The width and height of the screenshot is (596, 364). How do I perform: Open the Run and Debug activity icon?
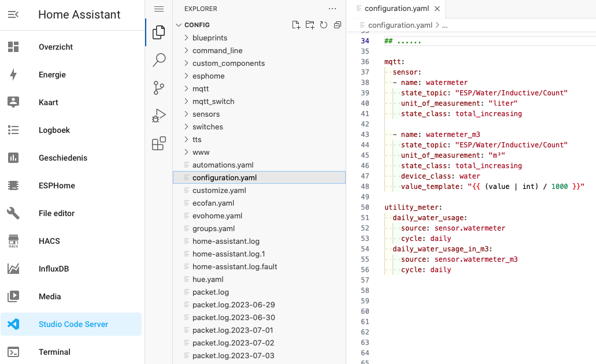[159, 116]
